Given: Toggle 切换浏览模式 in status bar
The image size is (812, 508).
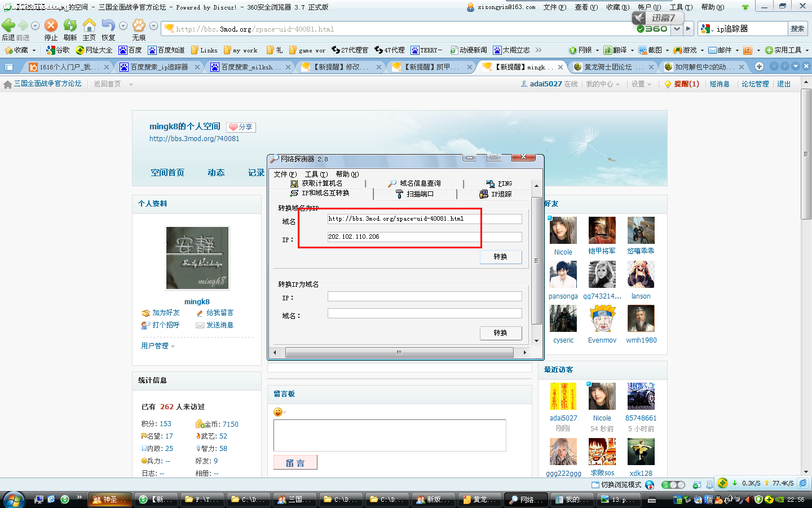Looking at the screenshot, I should tap(616, 484).
